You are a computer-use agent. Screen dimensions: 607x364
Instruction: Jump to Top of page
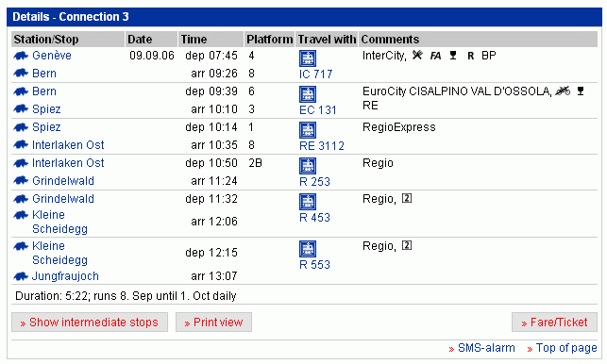tap(562, 348)
